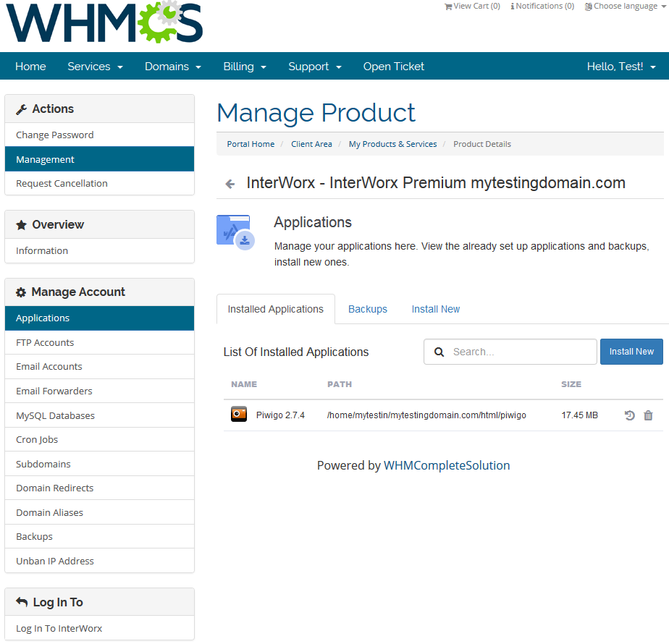This screenshot has height=644, width=669.
Task: Click the /home/mytestin/...piwigo path cell
Action: (426, 415)
